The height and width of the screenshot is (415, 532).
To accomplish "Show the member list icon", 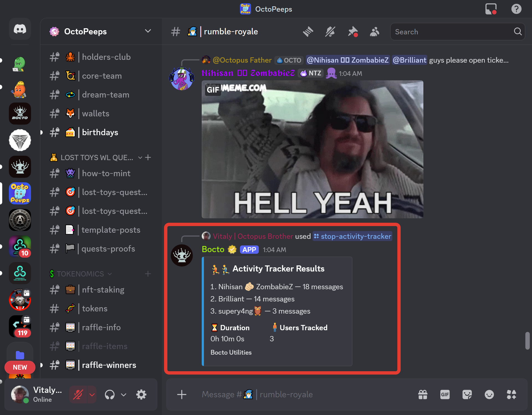I will tap(374, 32).
